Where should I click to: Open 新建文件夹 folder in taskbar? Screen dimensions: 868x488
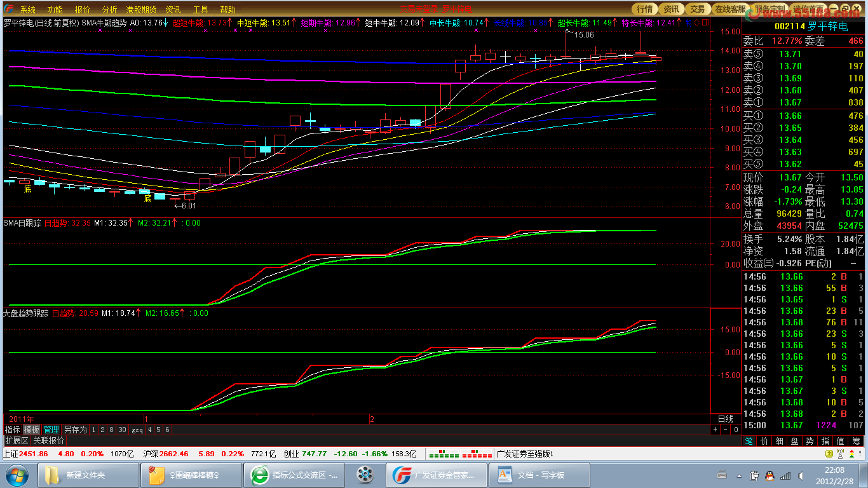pyautogui.click(x=90, y=475)
